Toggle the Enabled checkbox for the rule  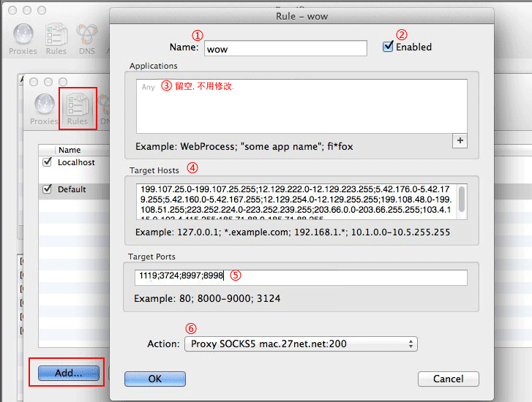388,47
